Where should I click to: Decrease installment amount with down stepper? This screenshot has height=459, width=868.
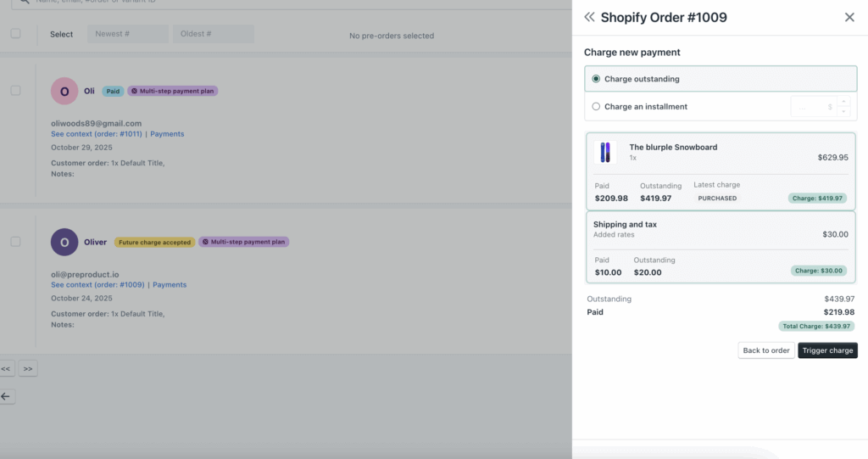(843, 112)
